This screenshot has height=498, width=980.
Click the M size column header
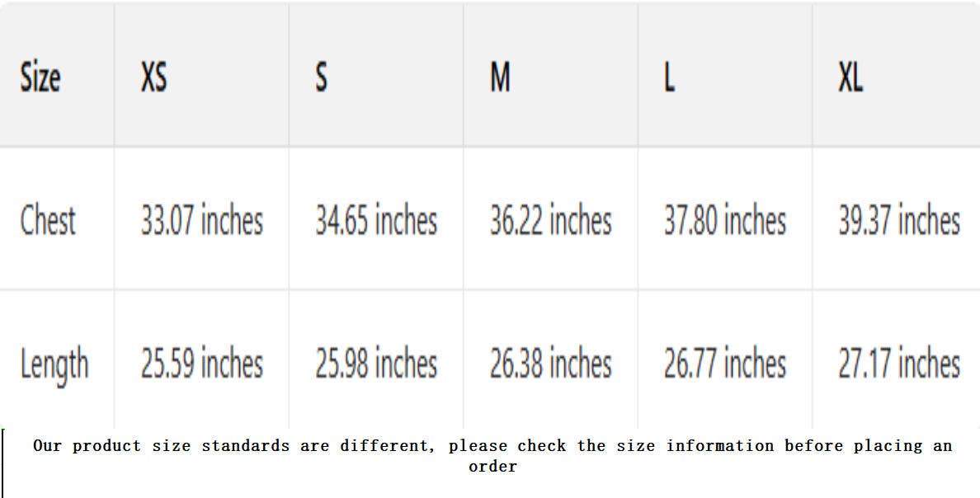point(500,78)
